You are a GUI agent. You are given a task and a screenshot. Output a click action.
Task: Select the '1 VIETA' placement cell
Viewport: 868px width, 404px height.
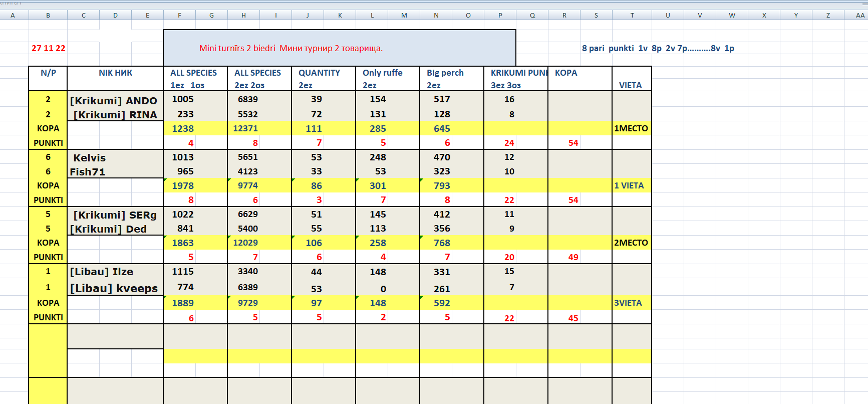pos(632,185)
